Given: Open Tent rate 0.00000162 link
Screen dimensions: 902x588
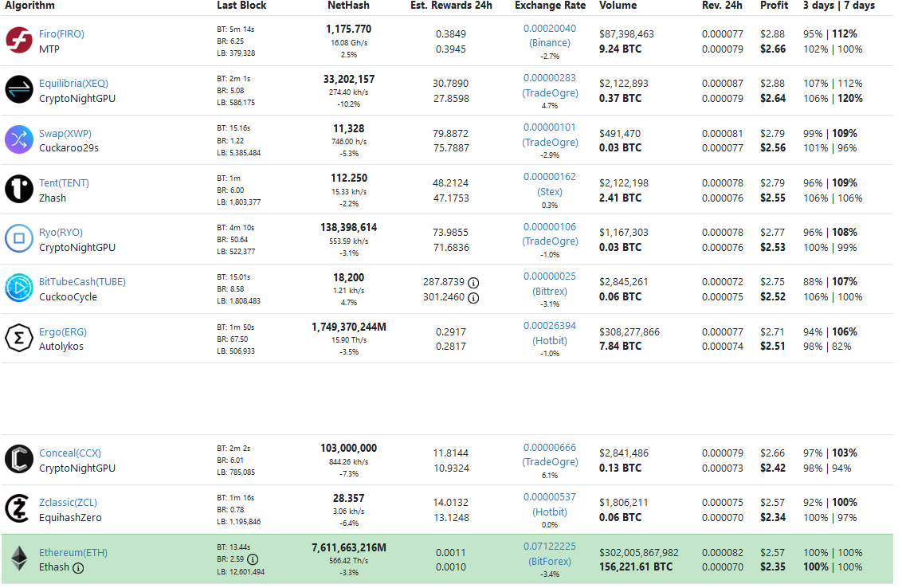Looking at the screenshot, I should pos(550,177).
